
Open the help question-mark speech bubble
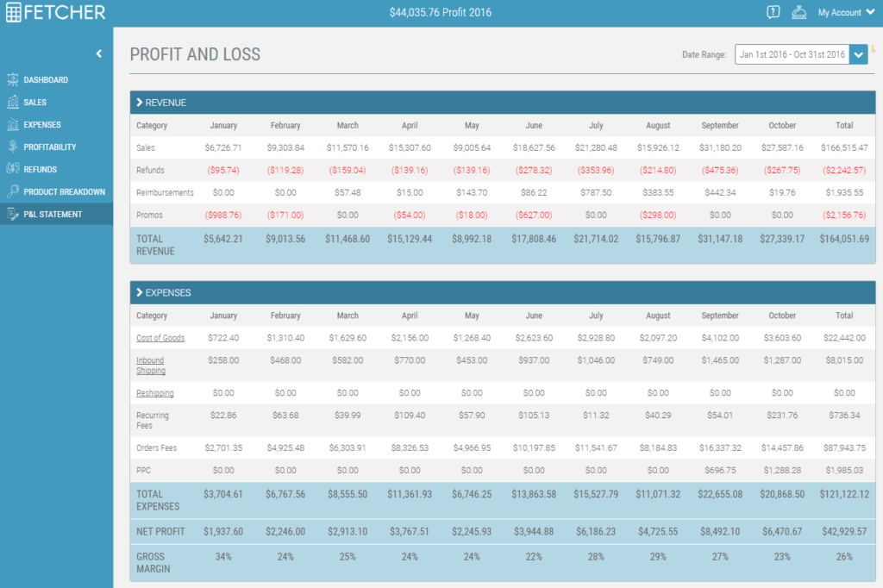coord(773,12)
